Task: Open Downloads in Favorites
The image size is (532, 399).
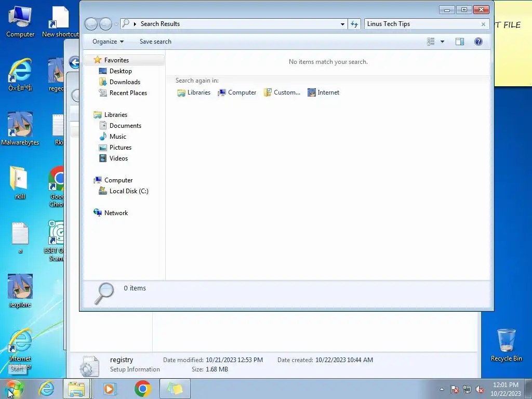Action: tap(125, 82)
